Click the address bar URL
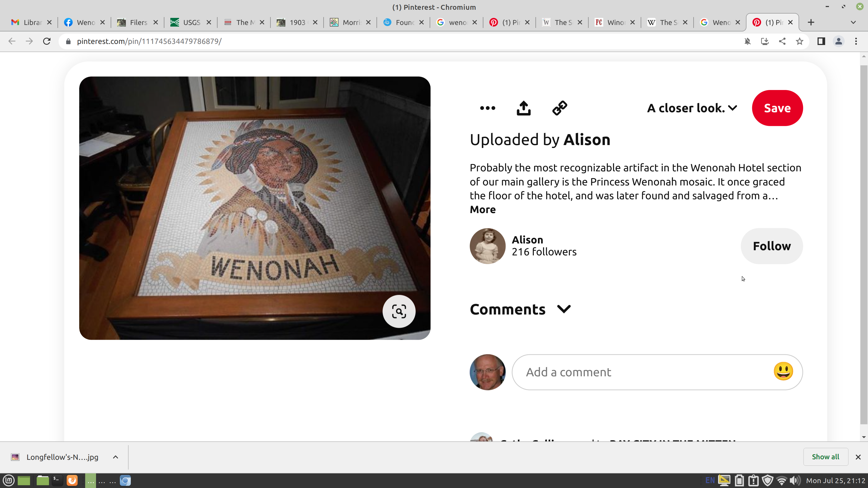The width and height of the screenshot is (868, 488). click(x=149, y=41)
